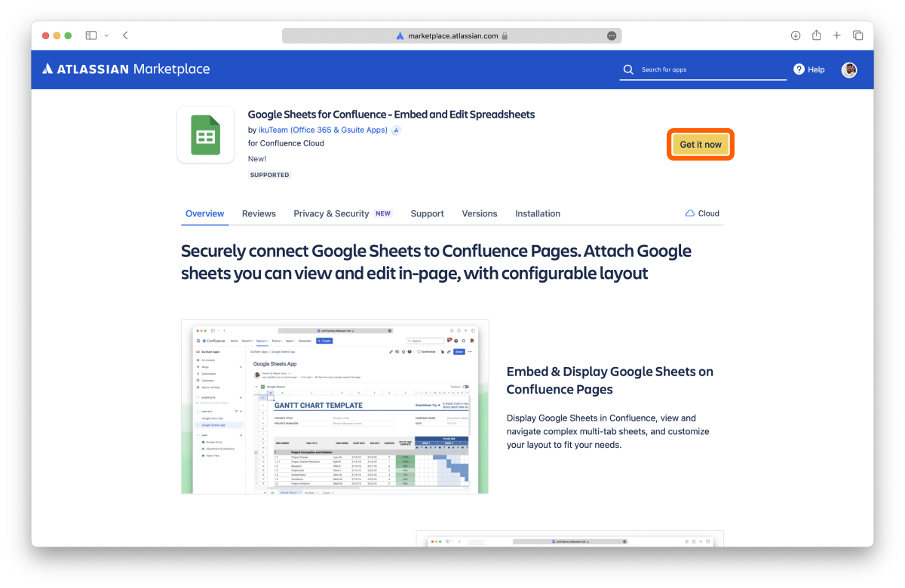
Task: Click the app title heading text
Action: pyautogui.click(x=391, y=115)
